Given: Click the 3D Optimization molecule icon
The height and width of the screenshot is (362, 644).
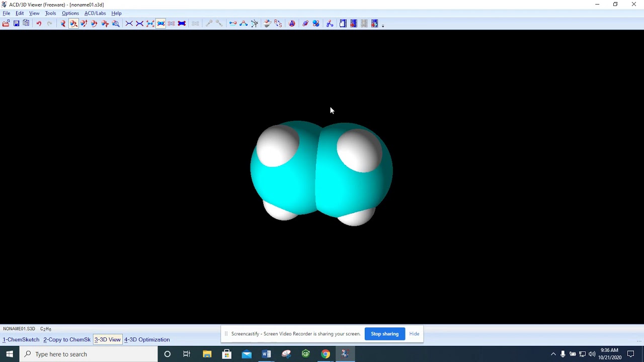Looking at the screenshot, I should point(330,24).
